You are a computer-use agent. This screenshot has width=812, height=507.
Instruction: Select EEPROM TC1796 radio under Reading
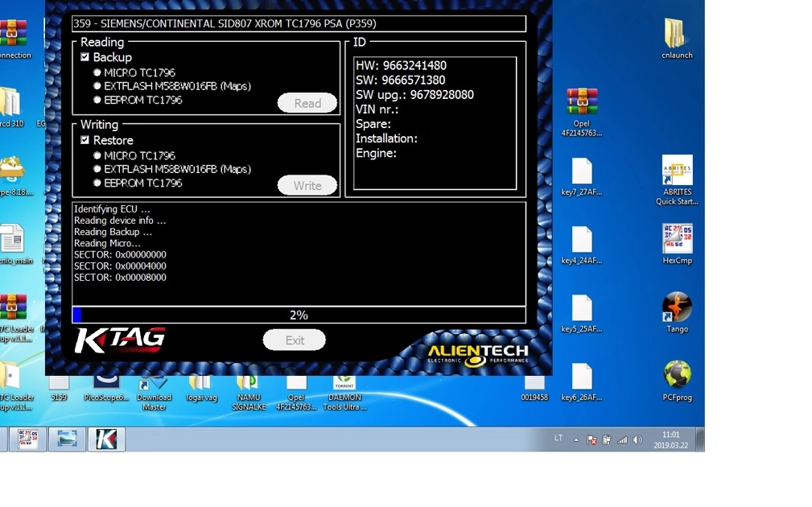[x=97, y=100]
